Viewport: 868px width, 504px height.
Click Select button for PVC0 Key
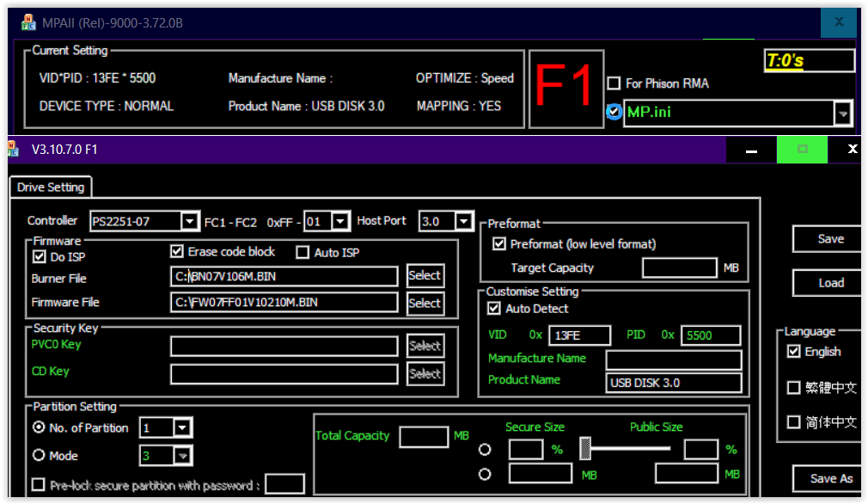pyautogui.click(x=425, y=346)
